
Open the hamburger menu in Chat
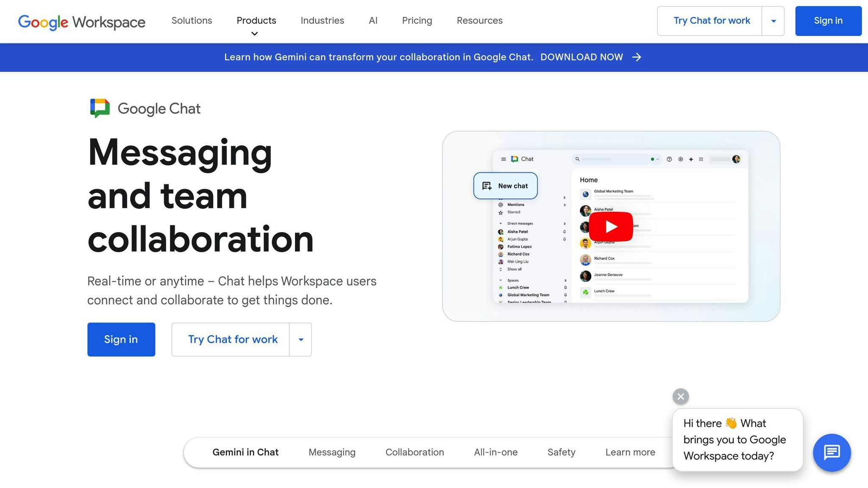pos(504,159)
